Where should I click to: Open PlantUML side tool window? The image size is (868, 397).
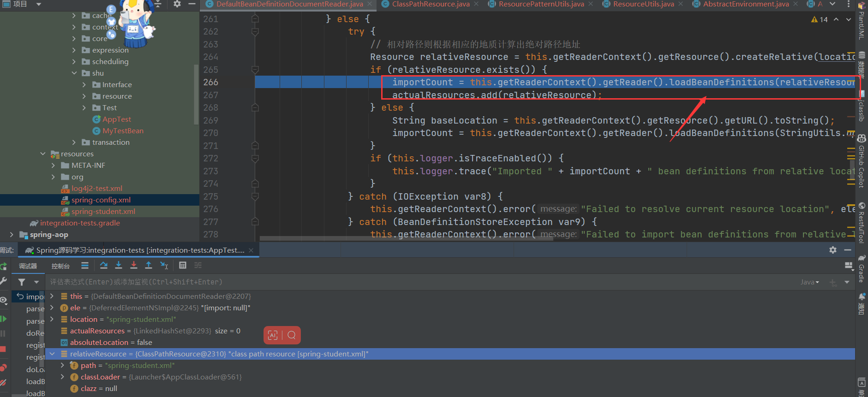tap(862, 21)
